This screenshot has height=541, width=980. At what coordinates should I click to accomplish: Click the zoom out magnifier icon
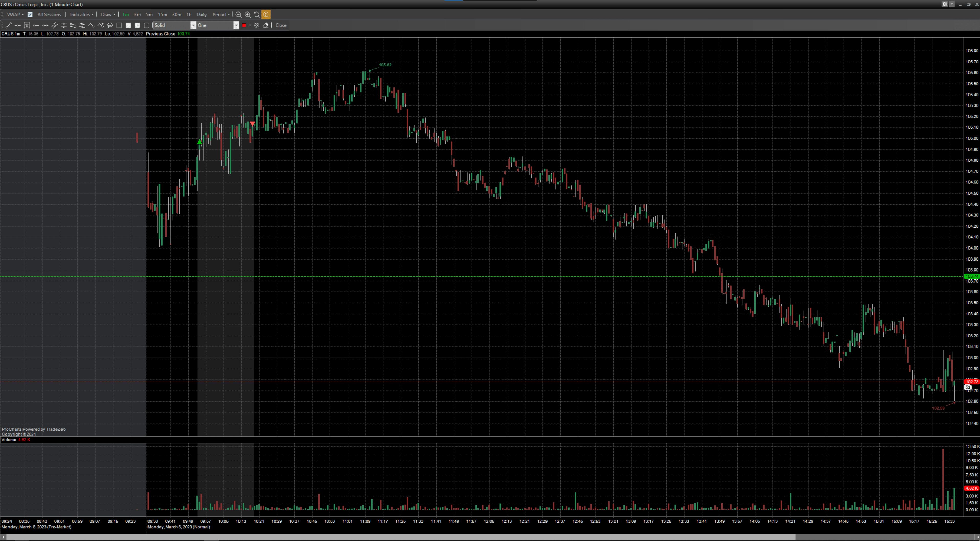[x=238, y=15]
